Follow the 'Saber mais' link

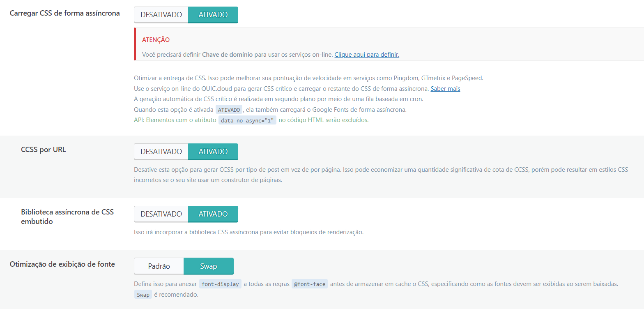(445, 89)
